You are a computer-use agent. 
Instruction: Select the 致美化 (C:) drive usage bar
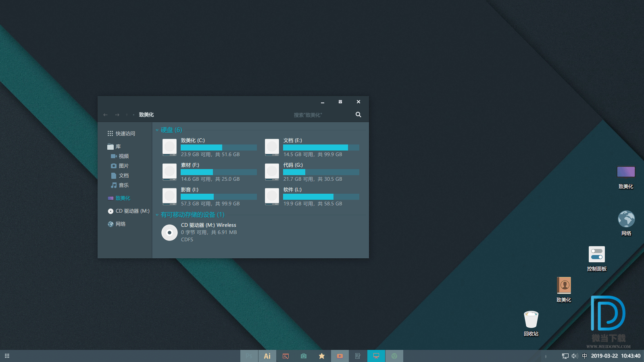pos(219,148)
